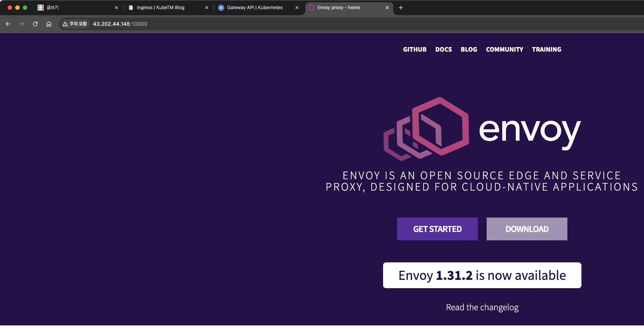The width and height of the screenshot is (644, 333).
Task: Switch to Ingress | KubeTM Blog tab
Action: (168, 8)
